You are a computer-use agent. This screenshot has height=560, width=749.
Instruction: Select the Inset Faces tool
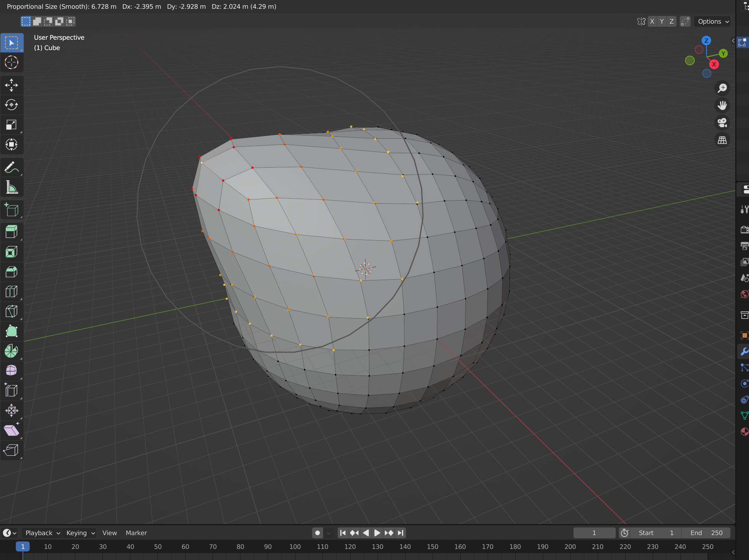(x=11, y=252)
